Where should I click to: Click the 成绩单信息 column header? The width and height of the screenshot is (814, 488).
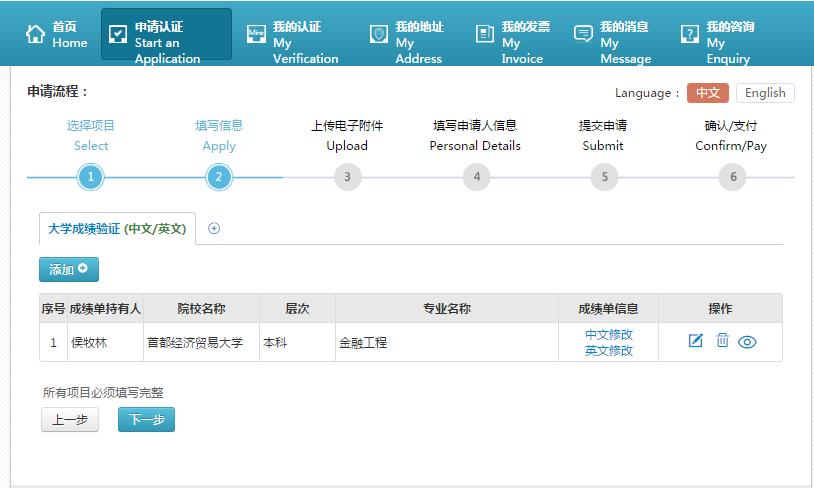click(608, 308)
